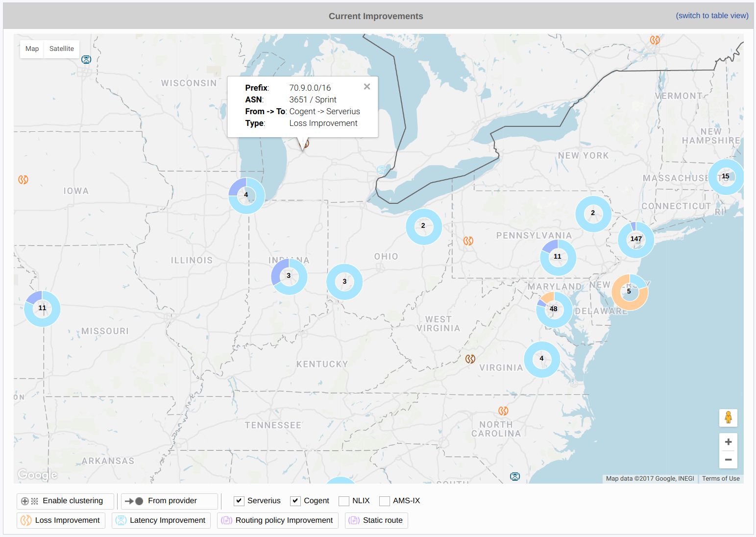Click latency marker near Detroit

point(382,170)
